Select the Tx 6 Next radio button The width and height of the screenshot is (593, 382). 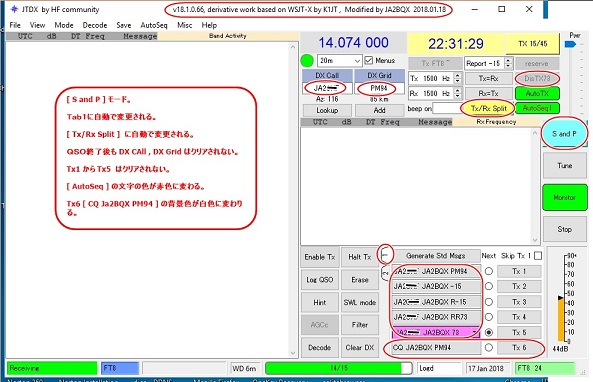pos(489,347)
